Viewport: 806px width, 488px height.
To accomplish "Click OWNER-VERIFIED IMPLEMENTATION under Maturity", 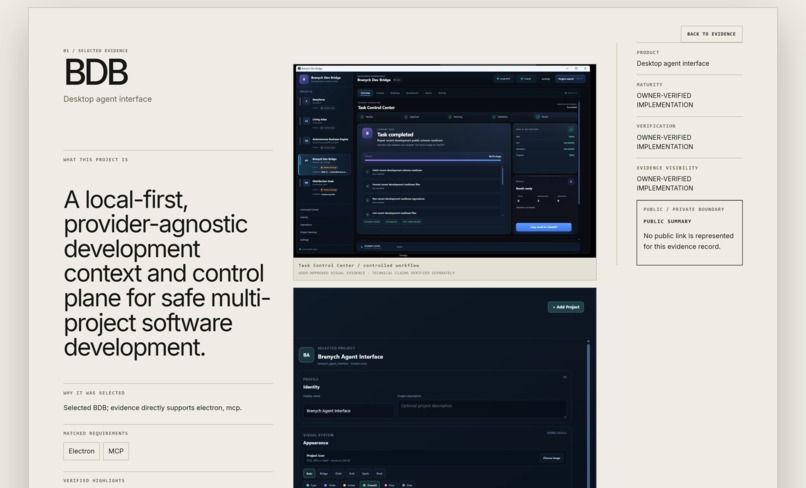I will [x=665, y=100].
